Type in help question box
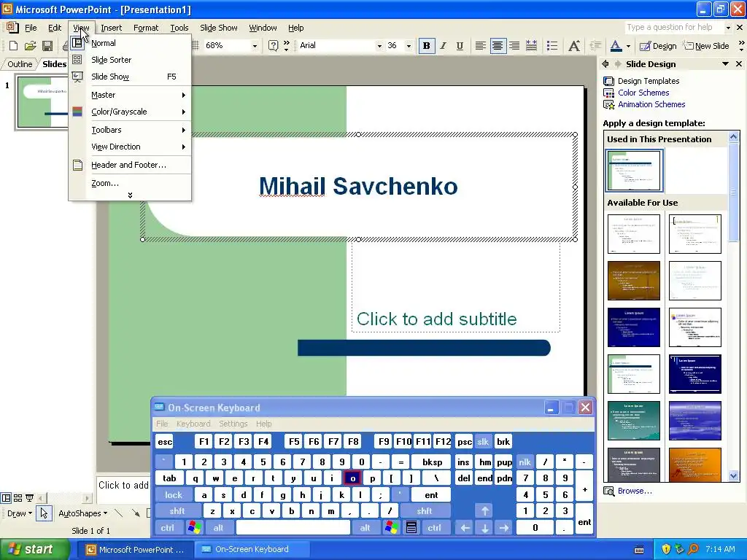Screen dimensions: 747x560 click(x=674, y=28)
